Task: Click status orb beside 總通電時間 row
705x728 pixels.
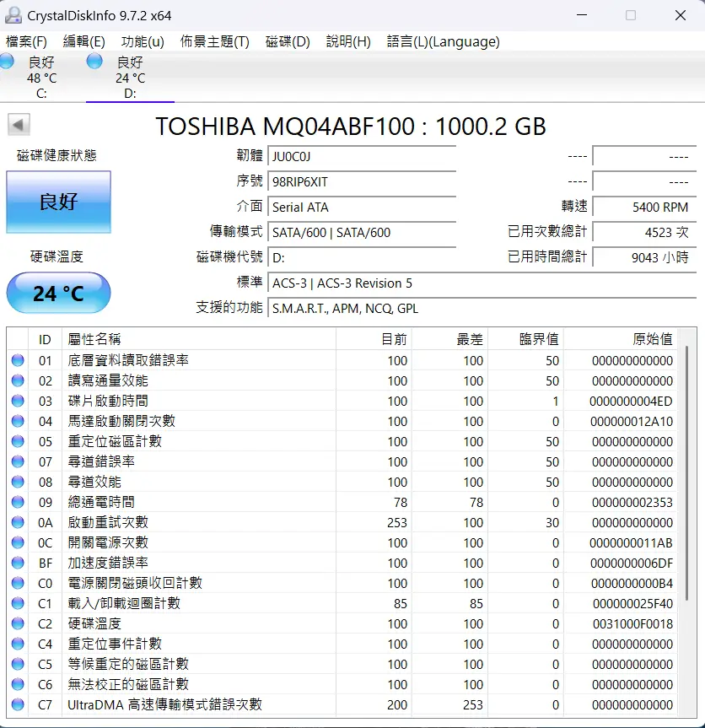Action: pyautogui.click(x=18, y=503)
